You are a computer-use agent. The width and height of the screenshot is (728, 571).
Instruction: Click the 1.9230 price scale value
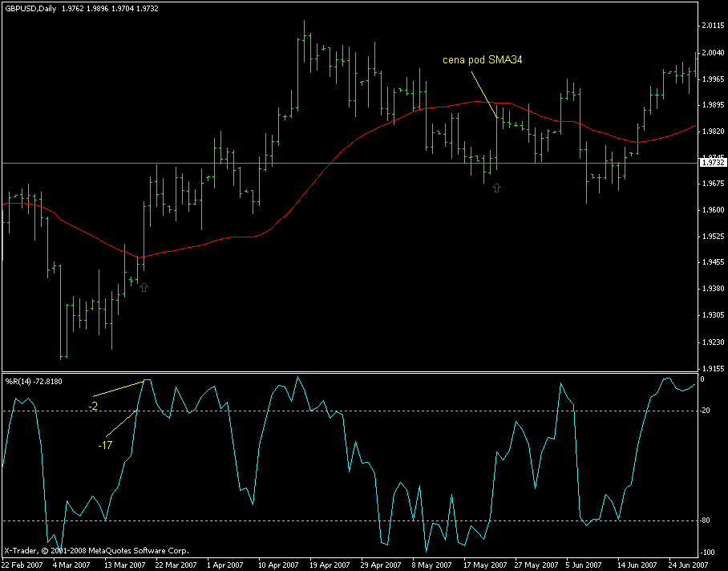714,342
